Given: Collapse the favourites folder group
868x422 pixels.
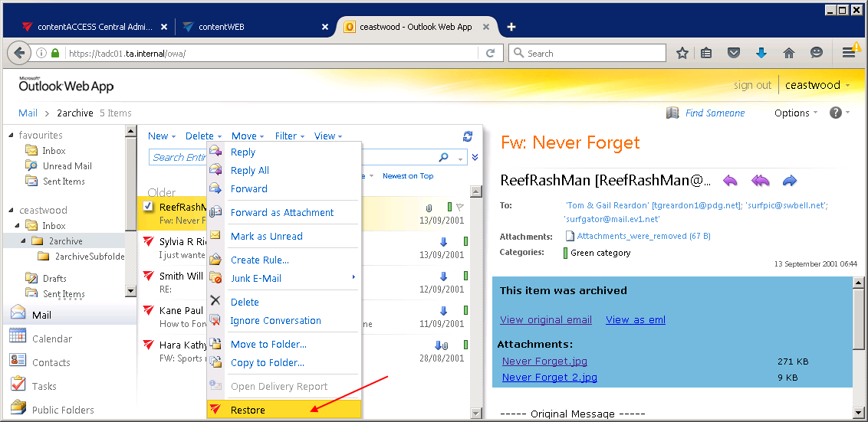Looking at the screenshot, I should 12,136.
